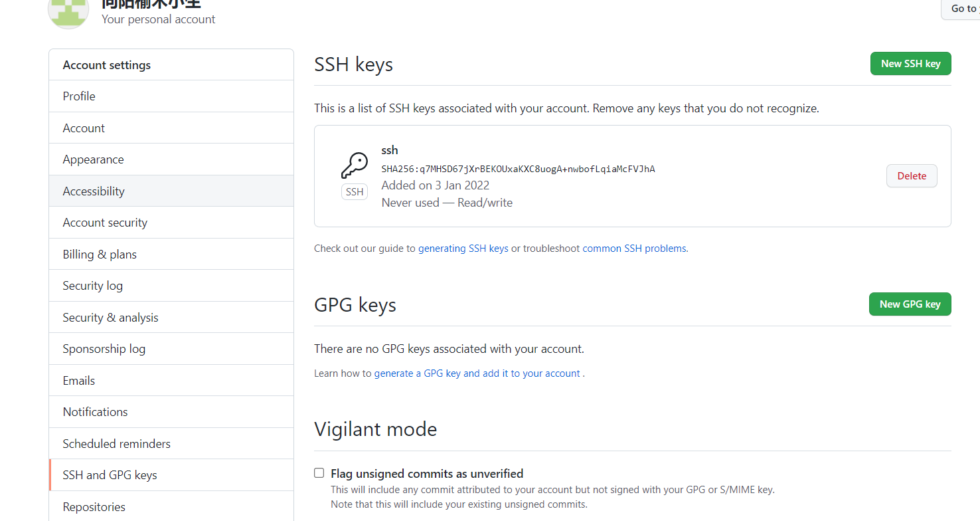Open Scheduled reminders
The width and height of the screenshot is (980, 521).
(x=116, y=444)
